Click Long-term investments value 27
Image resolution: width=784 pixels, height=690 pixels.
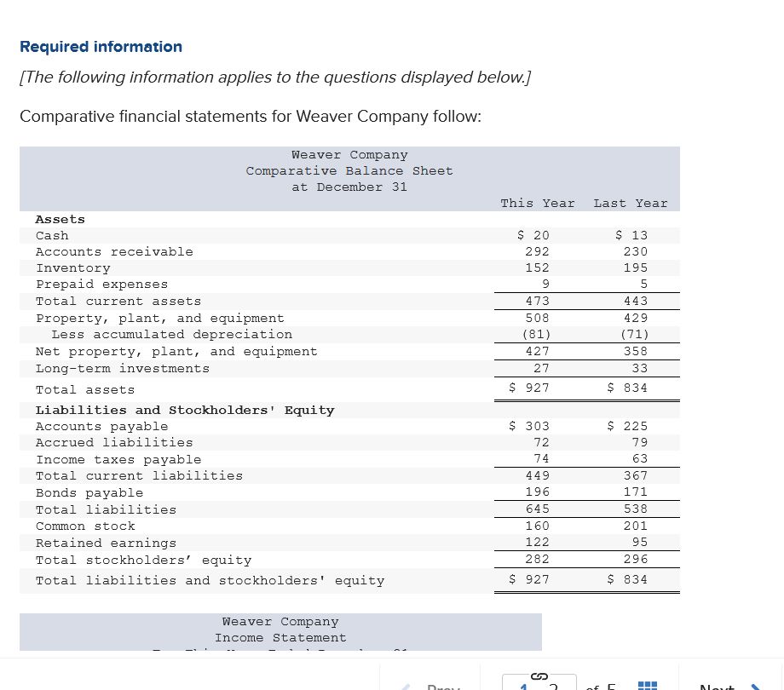coord(541,368)
